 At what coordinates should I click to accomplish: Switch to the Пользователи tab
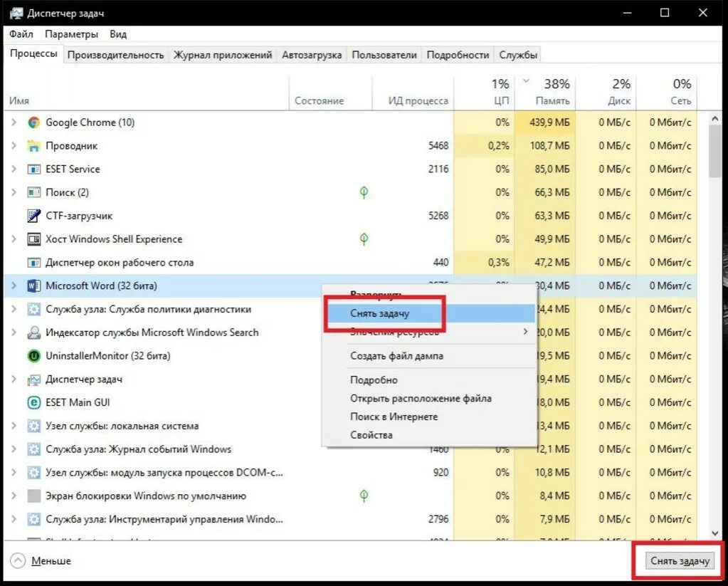click(384, 55)
